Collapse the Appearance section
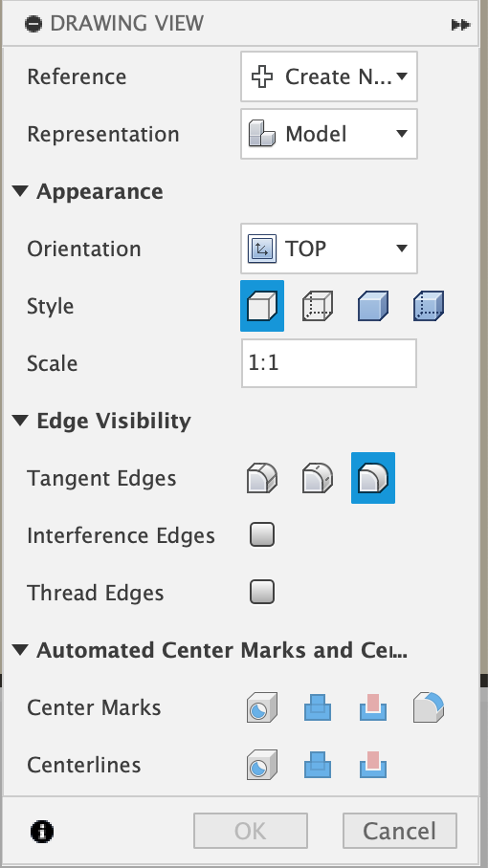488x868 pixels. pos(20,191)
